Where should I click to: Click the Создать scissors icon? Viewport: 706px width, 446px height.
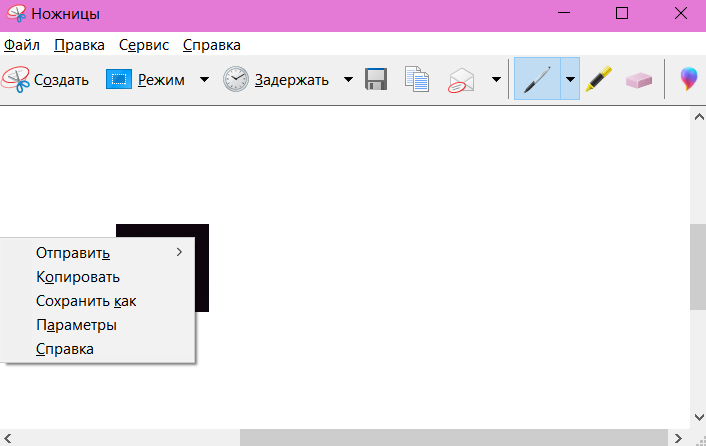pos(16,80)
